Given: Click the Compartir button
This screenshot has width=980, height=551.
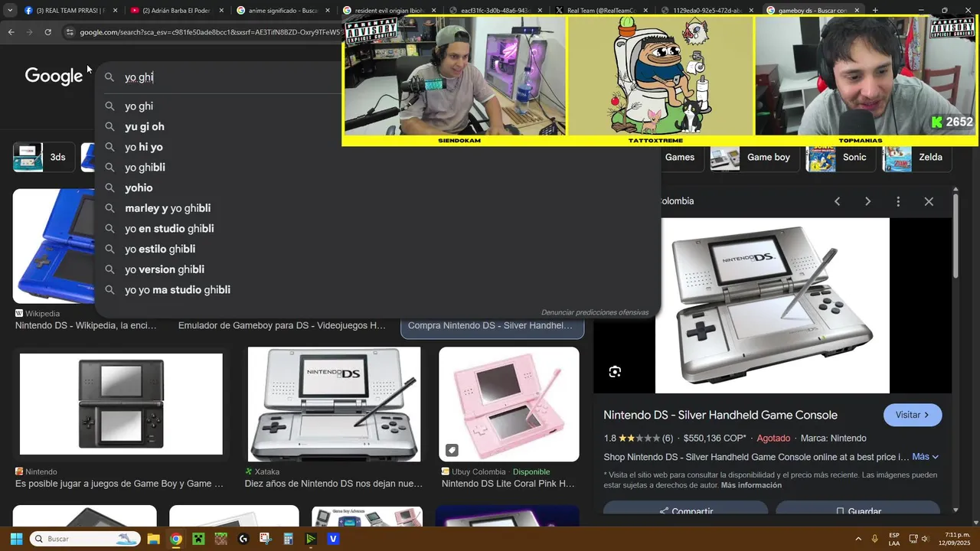Looking at the screenshot, I should pos(685,508).
